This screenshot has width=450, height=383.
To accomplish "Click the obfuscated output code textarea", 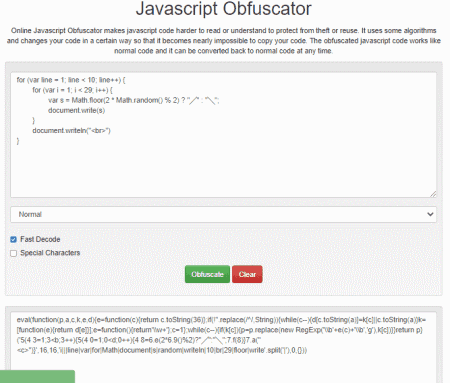I will (223, 348).
